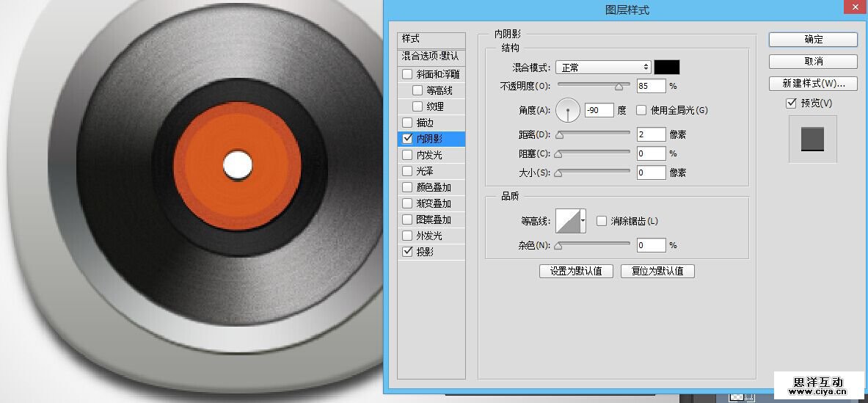Click the 确定 button
Image resolution: width=868 pixels, height=403 pixels.
[x=813, y=40]
